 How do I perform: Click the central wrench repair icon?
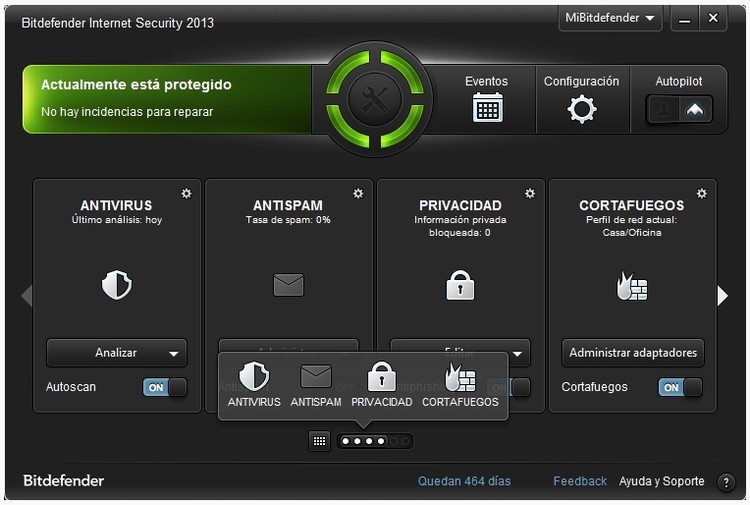tap(375, 99)
